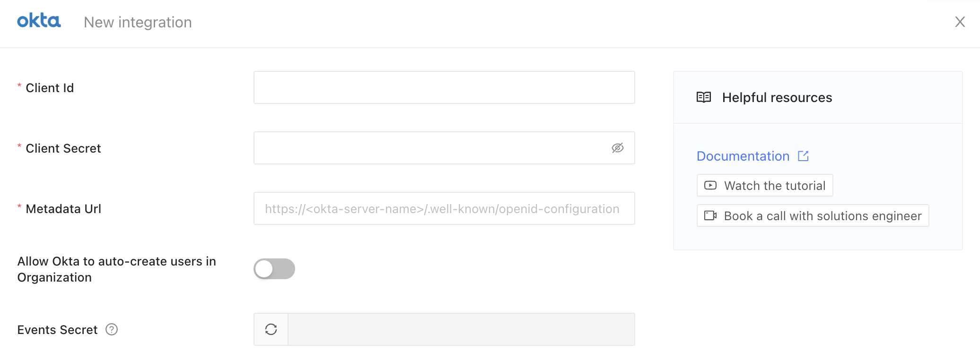
Task: Click the okta logo
Action: click(x=39, y=21)
